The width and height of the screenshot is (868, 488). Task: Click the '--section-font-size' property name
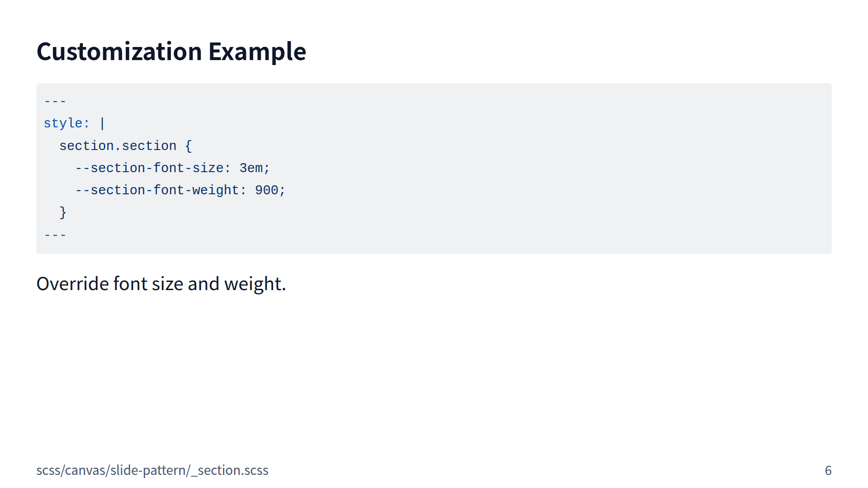pos(149,168)
